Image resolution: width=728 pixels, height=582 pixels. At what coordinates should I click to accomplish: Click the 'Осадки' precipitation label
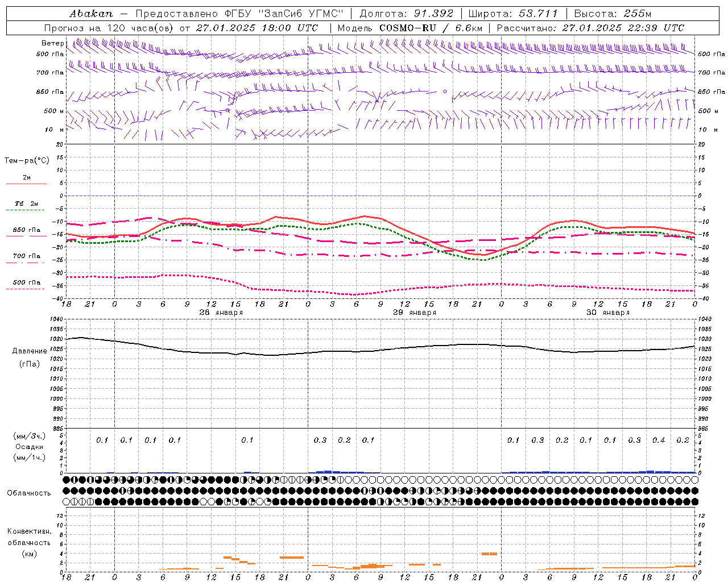(x=30, y=447)
